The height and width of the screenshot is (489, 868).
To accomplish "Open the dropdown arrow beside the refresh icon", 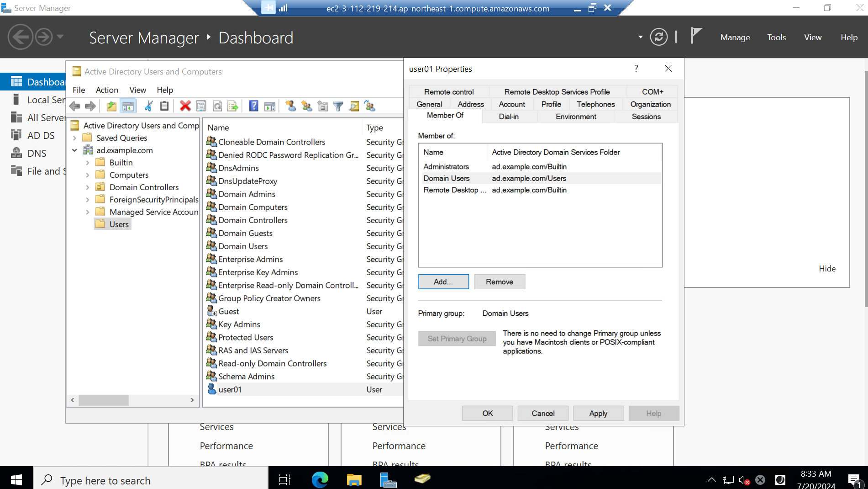I will (641, 37).
